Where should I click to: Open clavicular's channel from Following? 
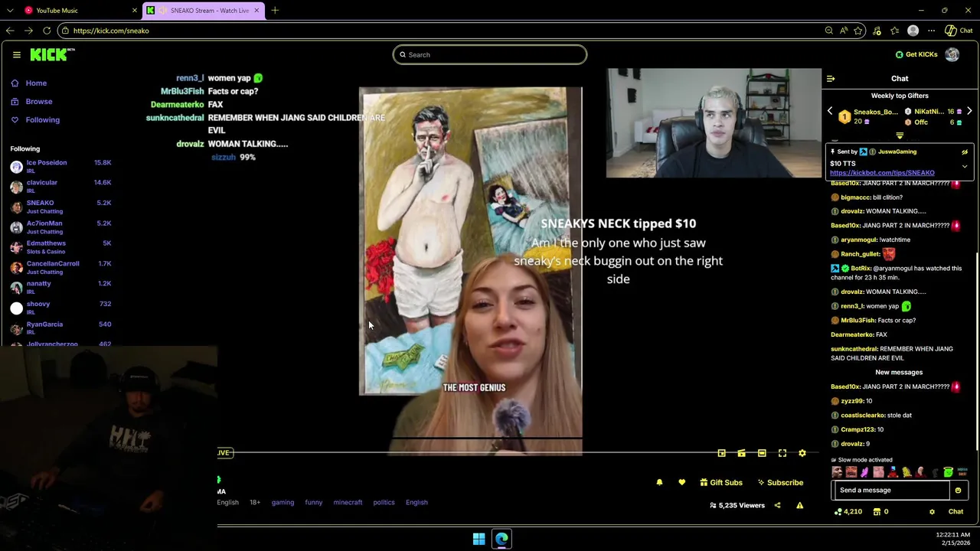click(x=60, y=186)
